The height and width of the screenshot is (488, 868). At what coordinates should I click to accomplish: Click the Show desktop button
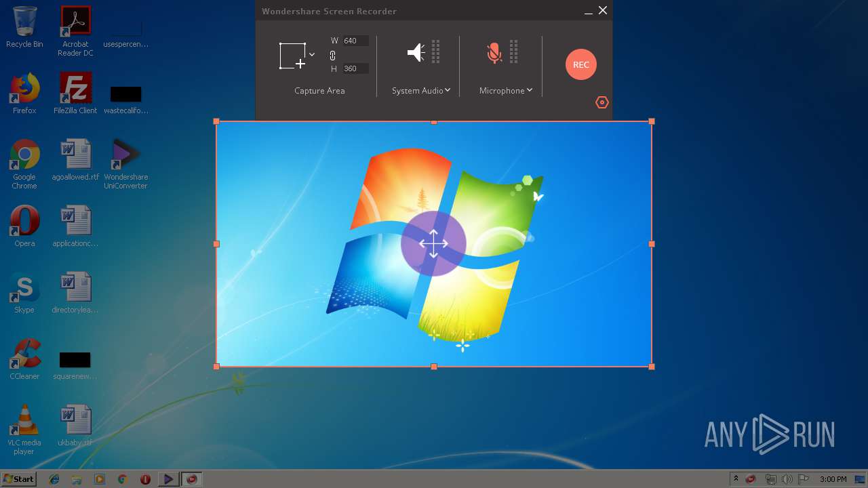point(861,479)
